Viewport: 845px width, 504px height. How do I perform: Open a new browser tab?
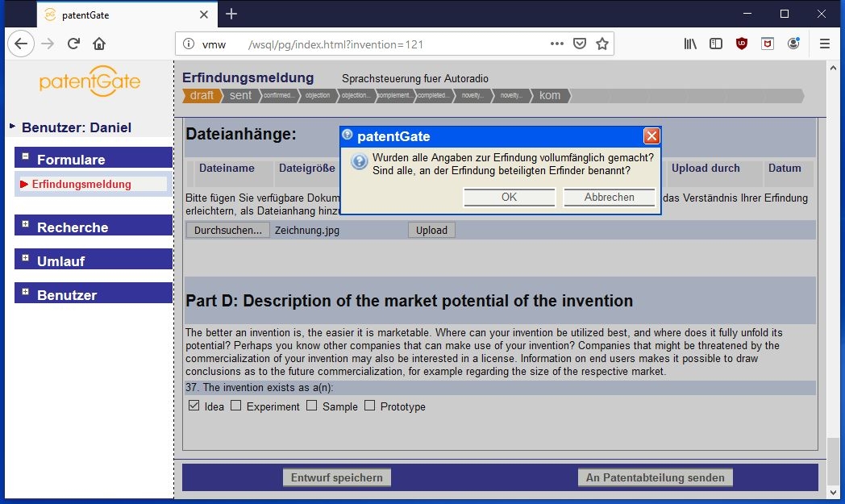231,14
